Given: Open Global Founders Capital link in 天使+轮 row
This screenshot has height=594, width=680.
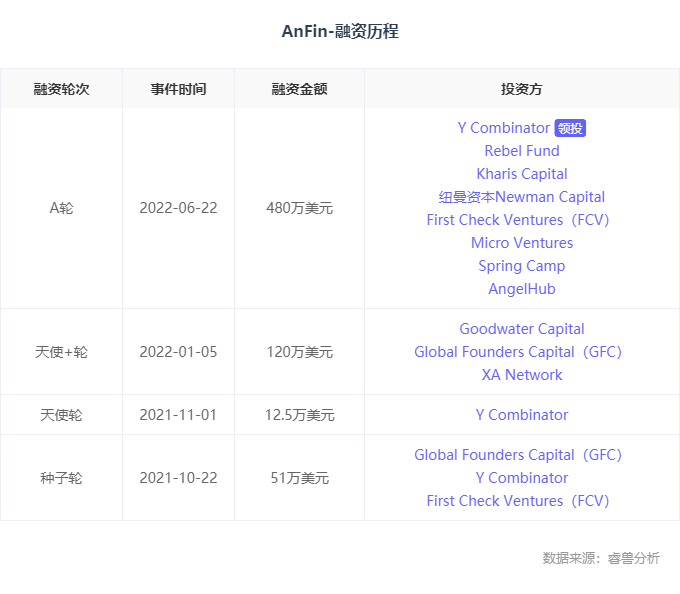Looking at the screenshot, I should (518, 352).
